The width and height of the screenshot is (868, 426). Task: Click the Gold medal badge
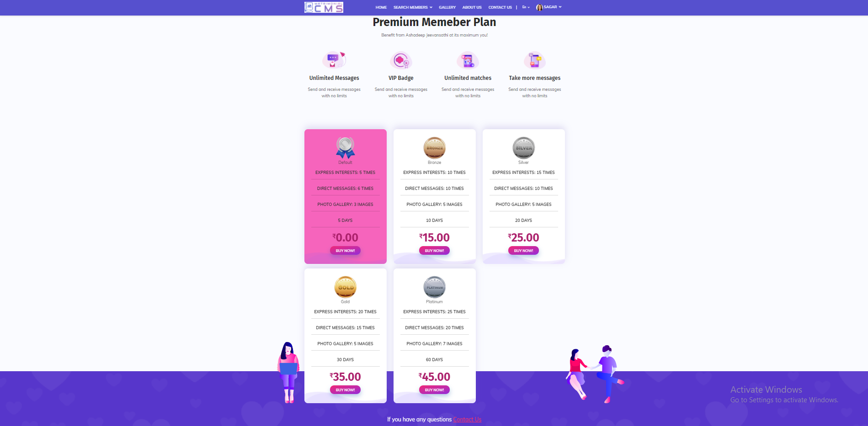(345, 287)
